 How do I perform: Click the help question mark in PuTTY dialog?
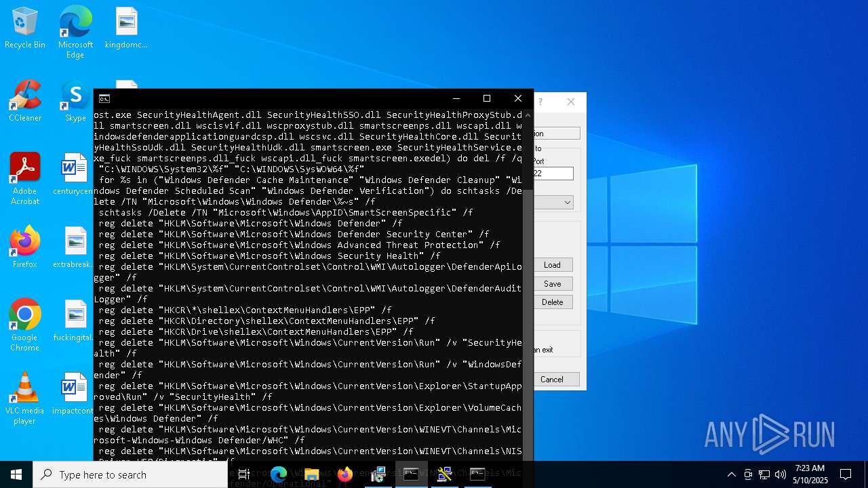pyautogui.click(x=540, y=102)
